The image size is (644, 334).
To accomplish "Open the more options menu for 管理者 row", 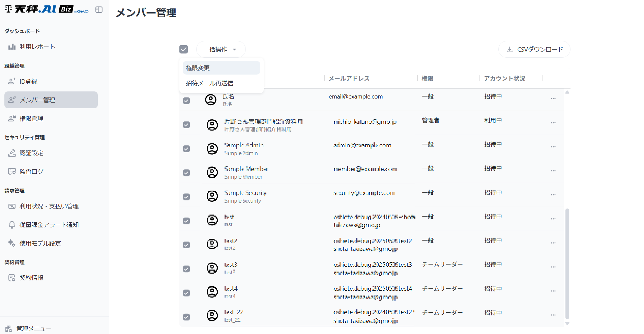I will point(553,123).
